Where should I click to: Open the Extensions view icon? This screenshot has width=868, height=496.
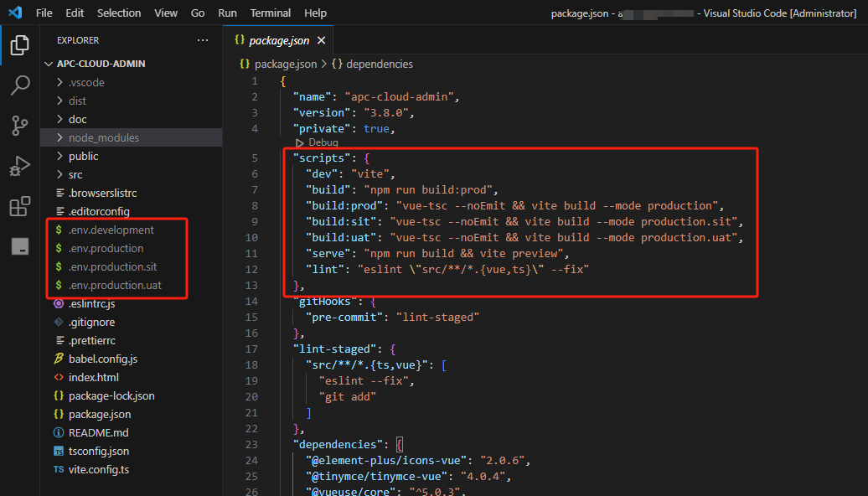(x=19, y=206)
